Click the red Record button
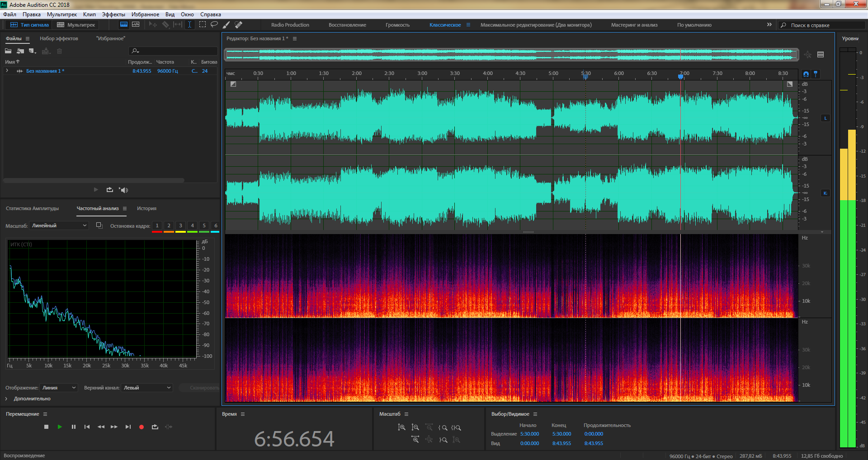The width and height of the screenshot is (868, 460). tap(142, 427)
